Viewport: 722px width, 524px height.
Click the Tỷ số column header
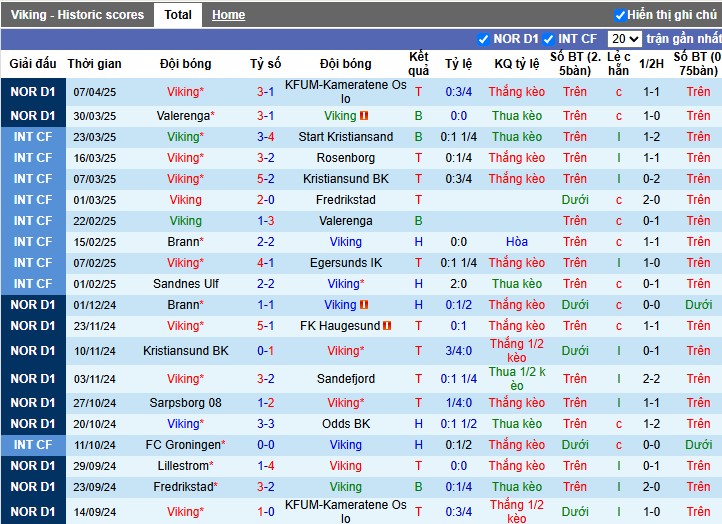pyautogui.click(x=266, y=64)
